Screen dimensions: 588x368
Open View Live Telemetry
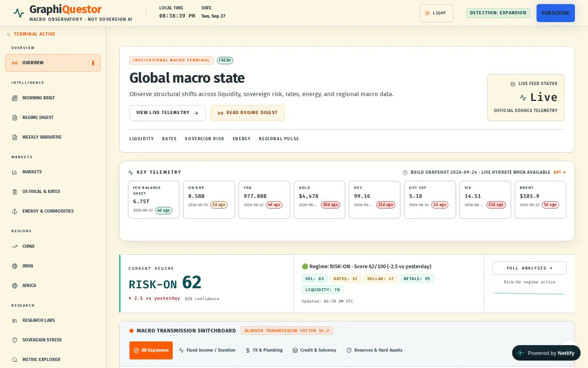tap(167, 113)
